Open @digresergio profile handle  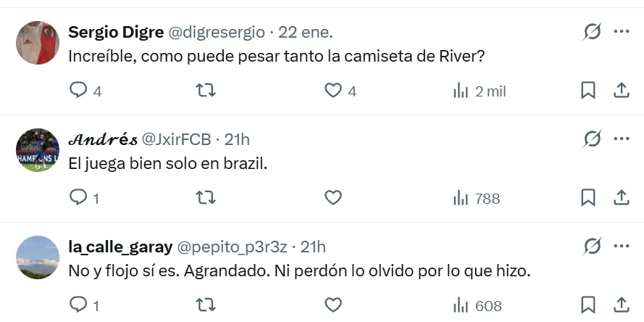pyautogui.click(x=217, y=32)
